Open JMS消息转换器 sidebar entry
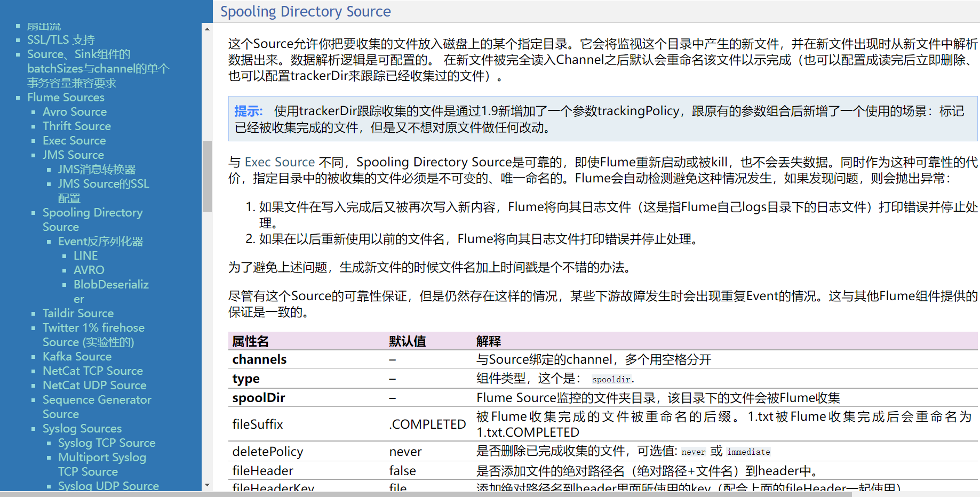 pos(97,169)
